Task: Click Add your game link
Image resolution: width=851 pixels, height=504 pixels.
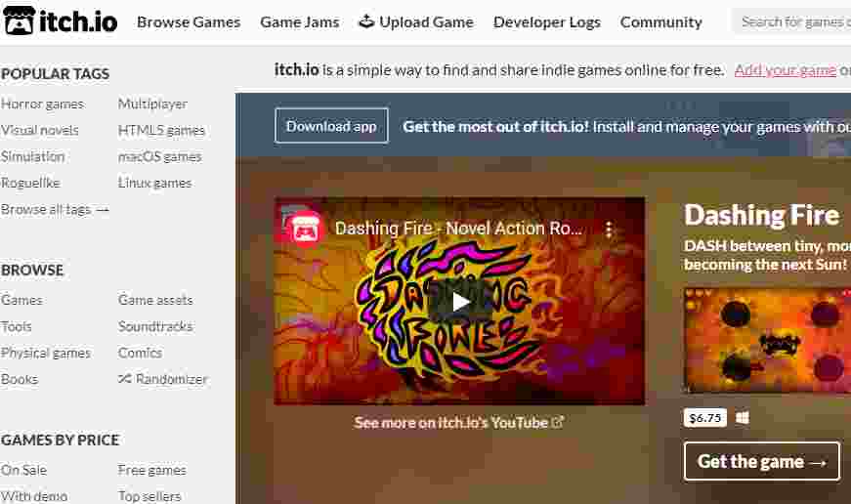Action: click(x=785, y=70)
